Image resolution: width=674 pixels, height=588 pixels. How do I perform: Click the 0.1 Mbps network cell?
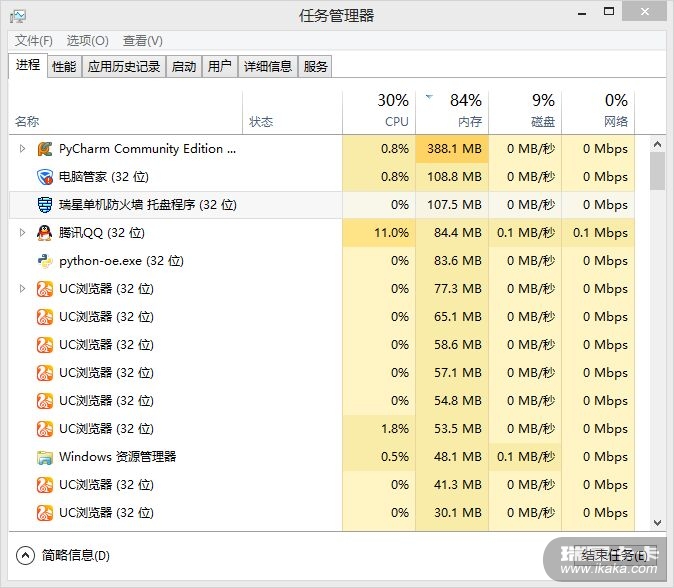click(598, 233)
